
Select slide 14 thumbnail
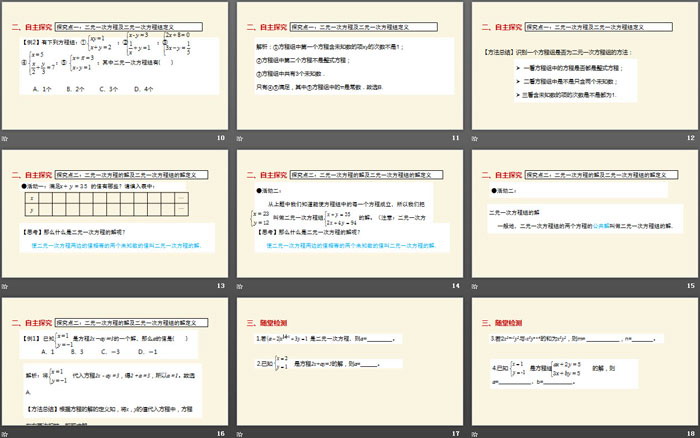pos(350,213)
